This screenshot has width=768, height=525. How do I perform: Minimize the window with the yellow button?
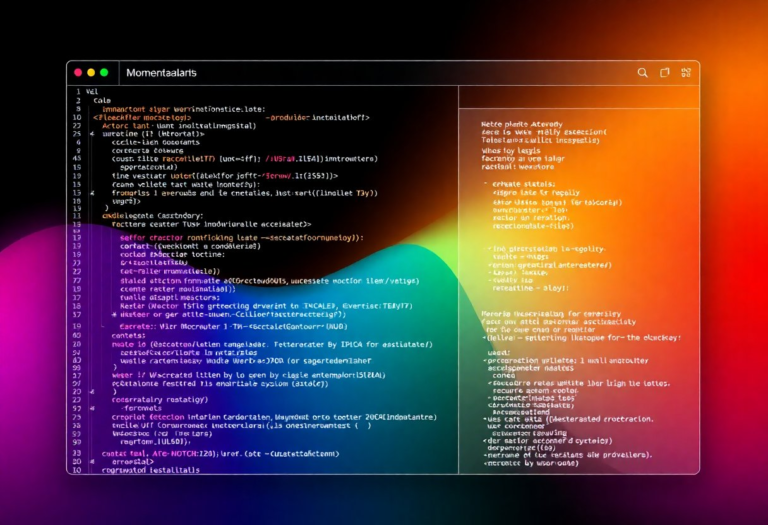(x=91, y=72)
